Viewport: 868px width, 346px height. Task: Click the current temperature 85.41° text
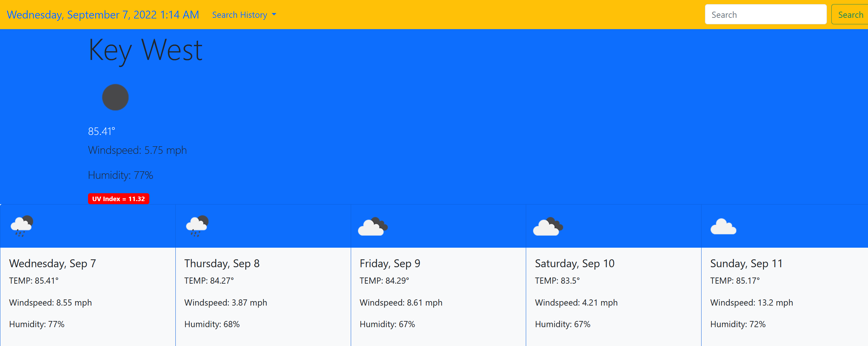101,131
